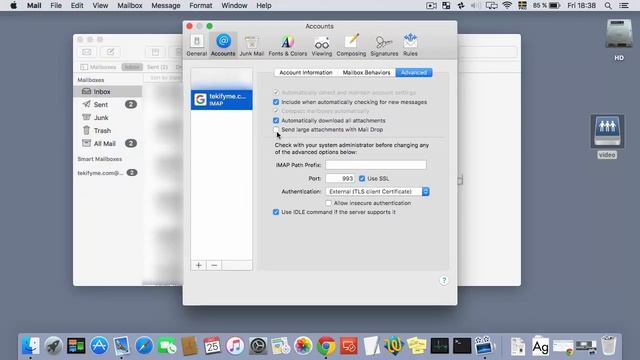Select the Advanced tab

(413, 72)
